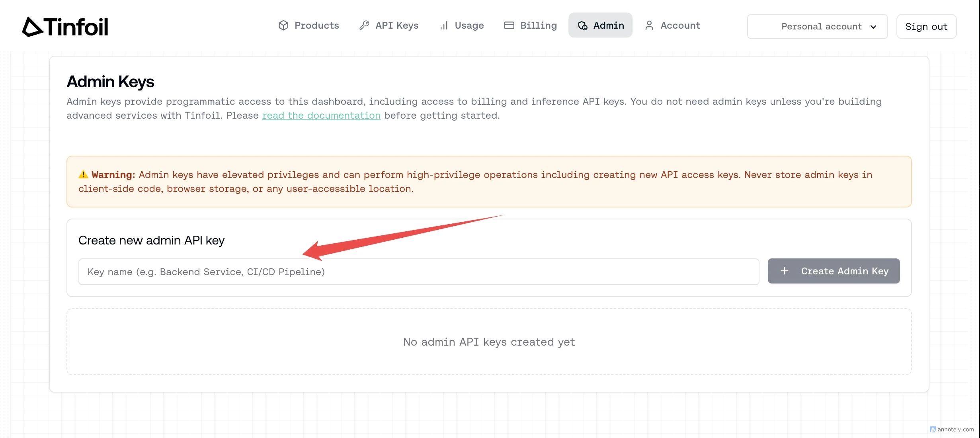
Task: Go to the API Keys tab
Action: coord(389,25)
